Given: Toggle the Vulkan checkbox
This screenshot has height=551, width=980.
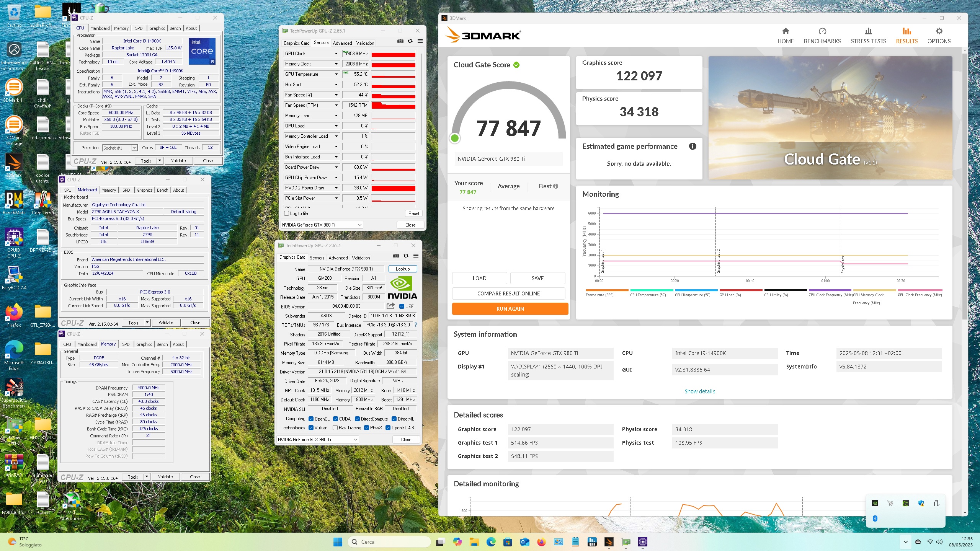Looking at the screenshot, I should (311, 428).
